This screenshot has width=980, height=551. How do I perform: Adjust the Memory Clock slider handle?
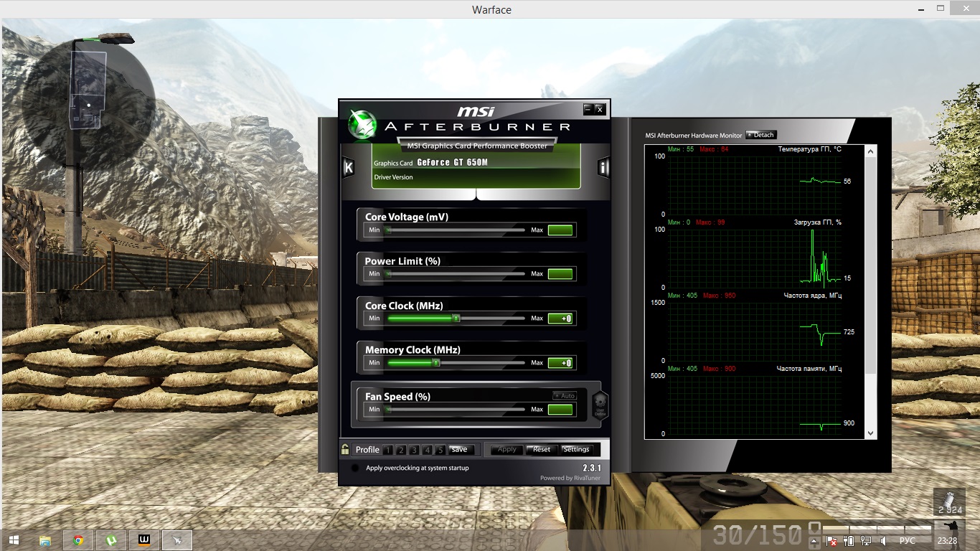coord(435,363)
